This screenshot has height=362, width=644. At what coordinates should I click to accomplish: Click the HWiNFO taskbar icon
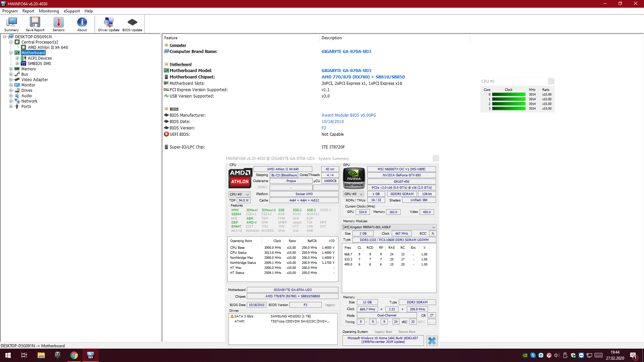(x=90, y=355)
